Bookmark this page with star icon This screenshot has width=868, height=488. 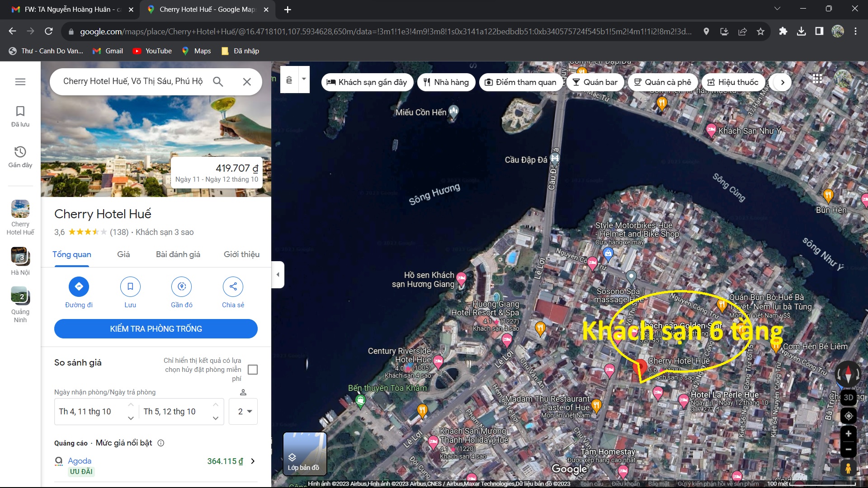click(x=760, y=31)
